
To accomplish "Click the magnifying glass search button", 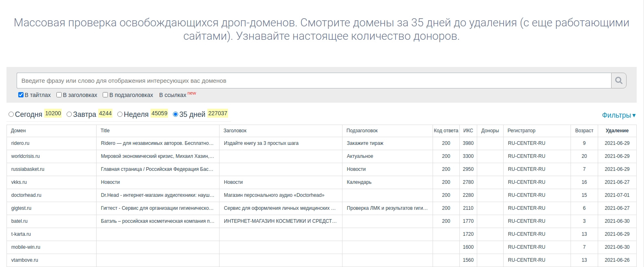I will click(x=618, y=81).
